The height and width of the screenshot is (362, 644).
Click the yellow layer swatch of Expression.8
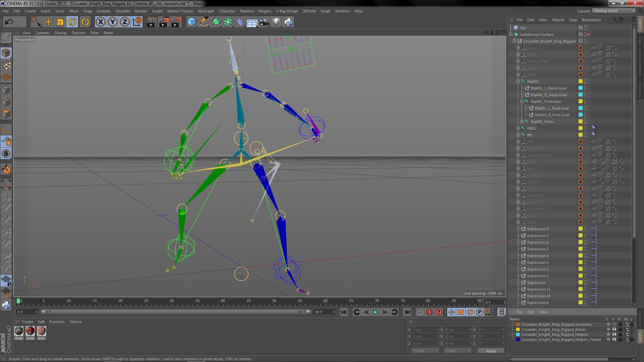(580, 229)
